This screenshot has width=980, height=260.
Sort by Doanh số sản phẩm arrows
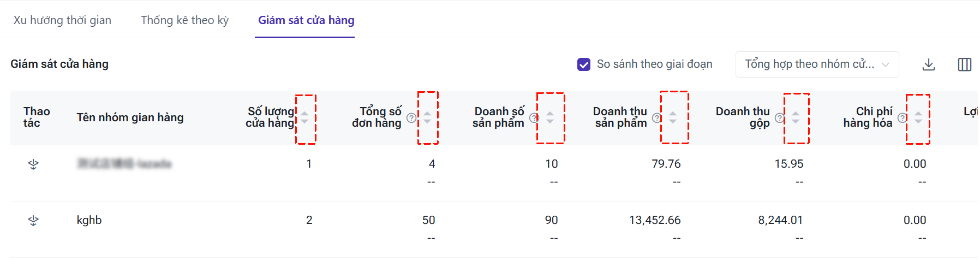click(550, 117)
